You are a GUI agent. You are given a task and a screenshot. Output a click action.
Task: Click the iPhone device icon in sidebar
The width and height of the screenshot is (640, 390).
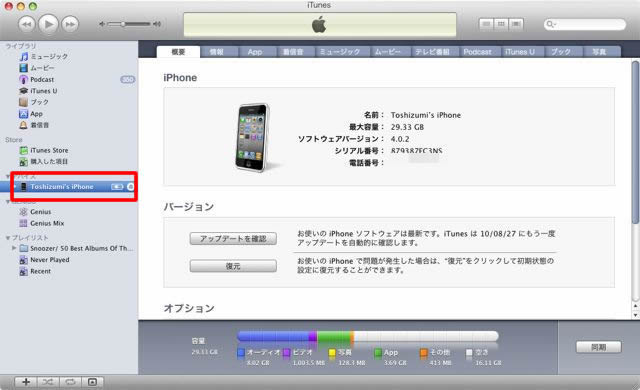point(24,186)
